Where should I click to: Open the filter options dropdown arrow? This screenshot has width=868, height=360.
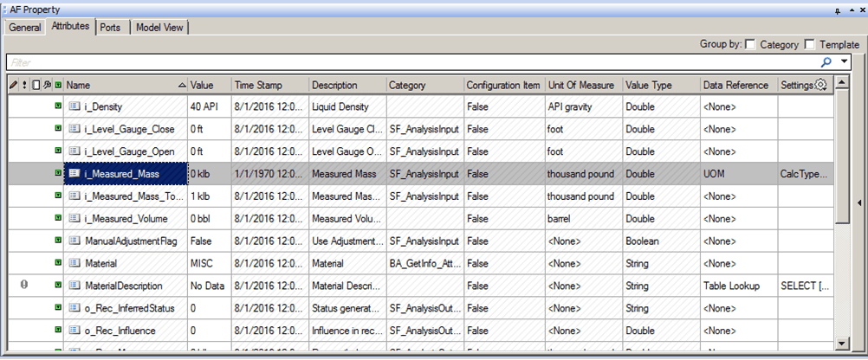tap(845, 61)
